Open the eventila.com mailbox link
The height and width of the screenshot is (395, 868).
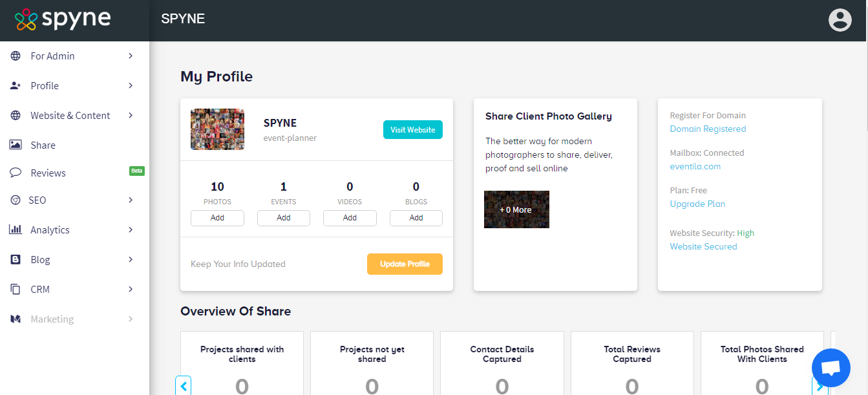[x=695, y=166]
